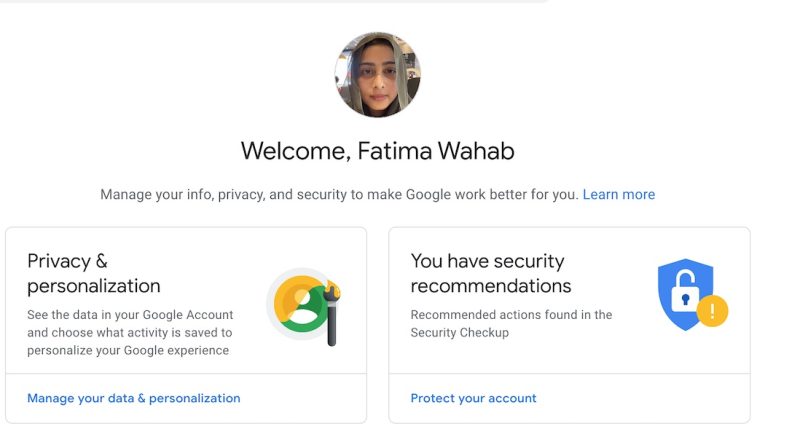The width and height of the screenshot is (800, 445).
Task: Click the Welcome, Fatima Wahab heading
Action: click(378, 151)
